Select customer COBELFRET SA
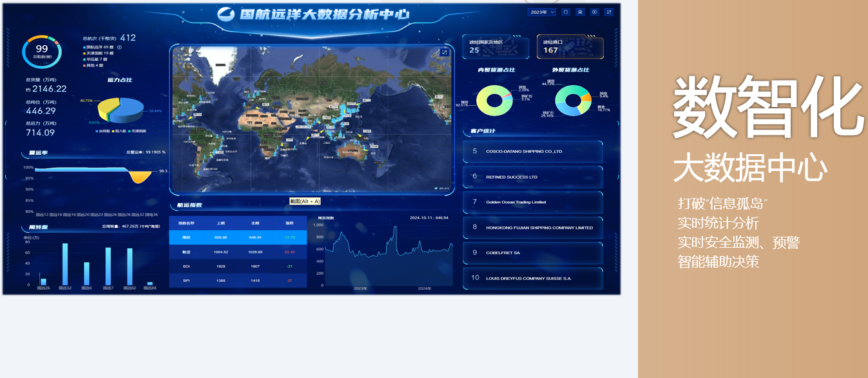 click(532, 253)
